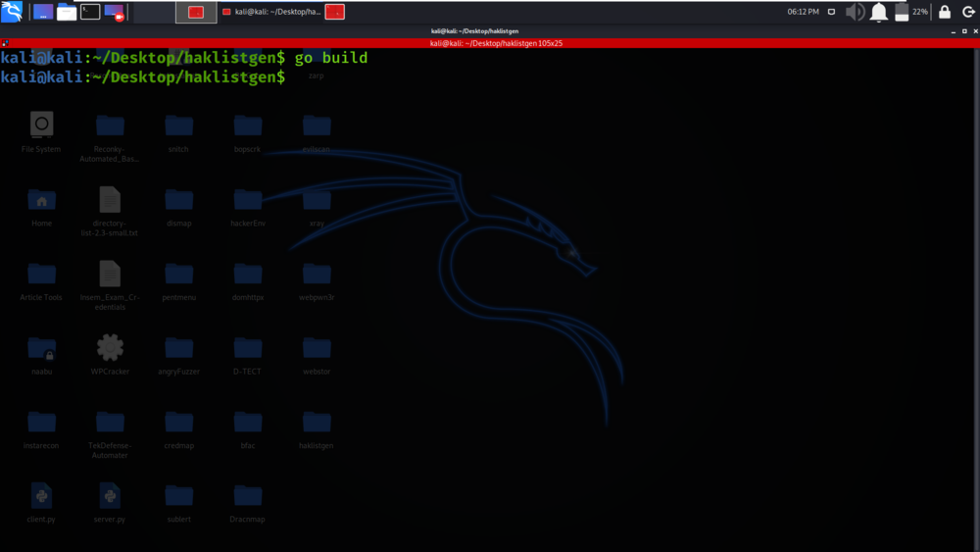Select the dismap folder

(178, 208)
